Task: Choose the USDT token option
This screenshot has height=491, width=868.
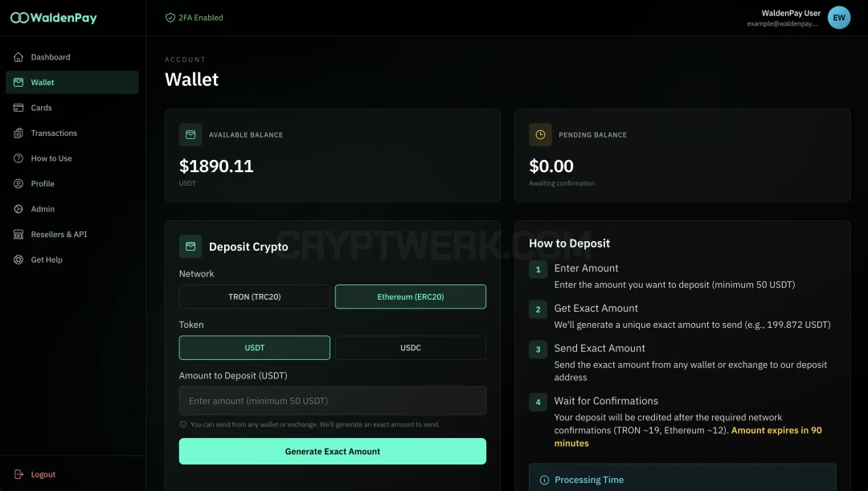Action: [x=255, y=348]
